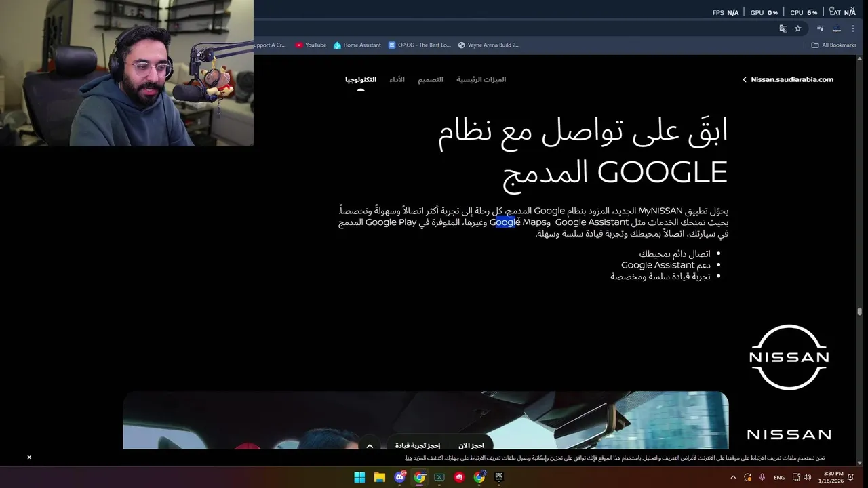Open the Xbox Game Bar taskbar icon

(439, 477)
